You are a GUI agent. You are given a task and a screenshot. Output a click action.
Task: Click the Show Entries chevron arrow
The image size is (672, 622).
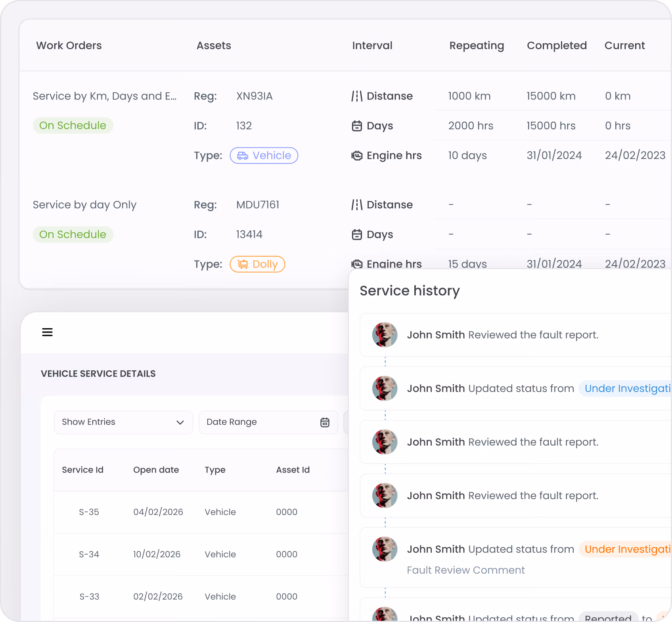[x=180, y=422]
